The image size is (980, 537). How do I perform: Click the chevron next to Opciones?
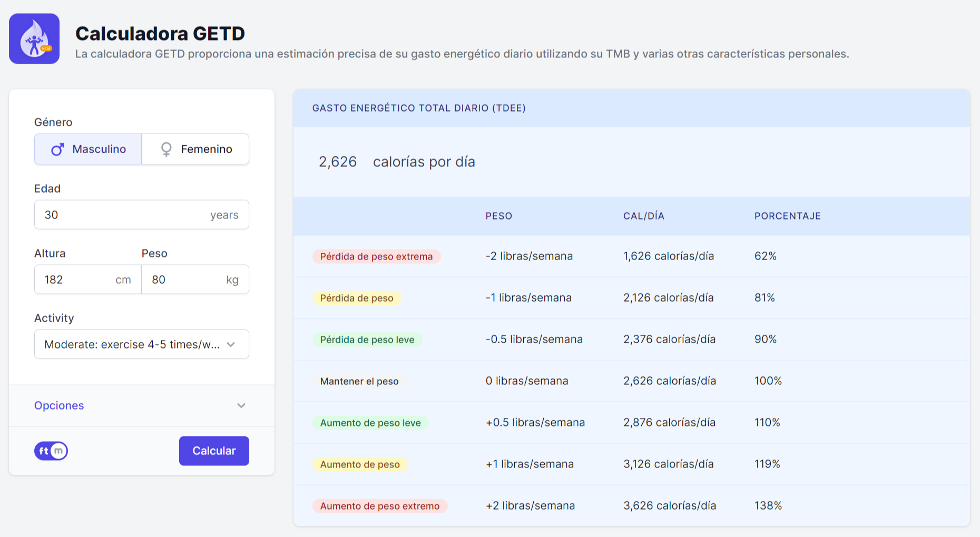click(x=241, y=405)
